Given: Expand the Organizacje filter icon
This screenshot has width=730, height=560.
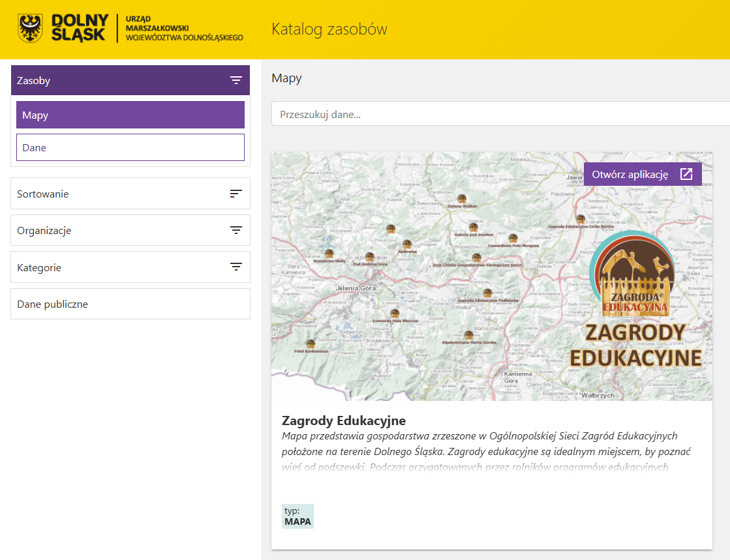Looking at the screenshot, I should [236, 230].
